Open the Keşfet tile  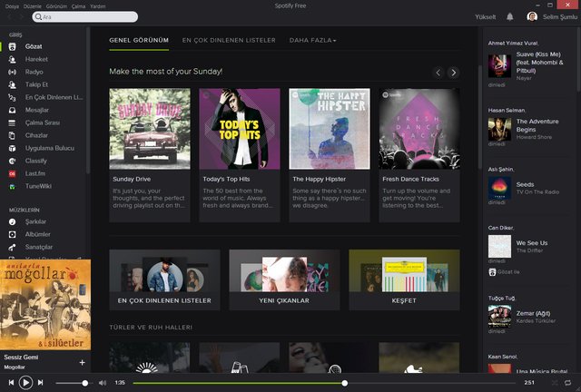pyautogui.click(x=404, y=279)
